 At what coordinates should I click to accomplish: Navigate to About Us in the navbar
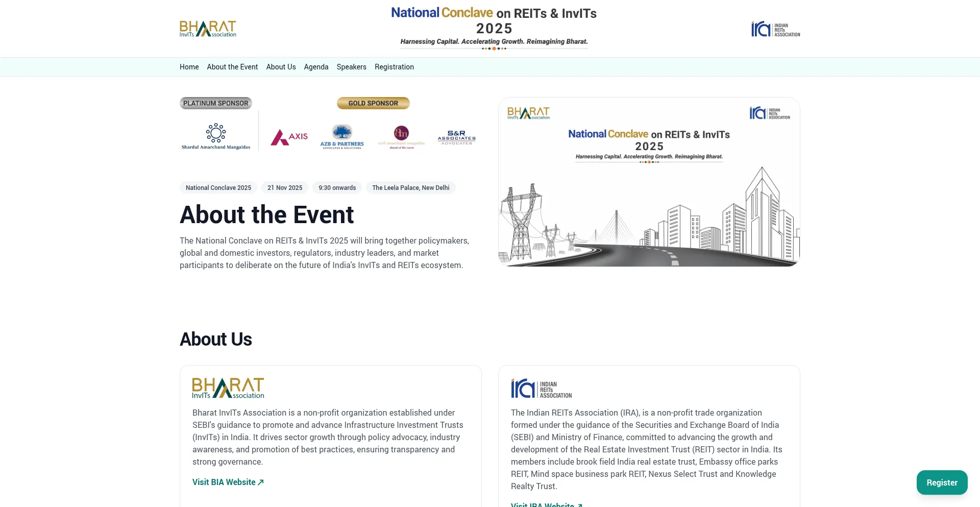(281, 67)
